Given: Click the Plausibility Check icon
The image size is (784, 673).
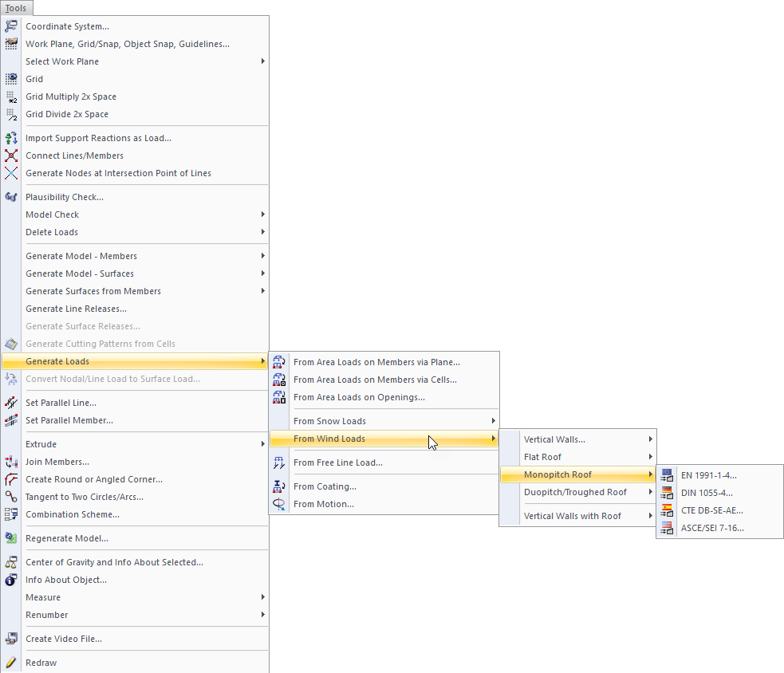Looking at the screenshot, I should [x=11, y=197].
